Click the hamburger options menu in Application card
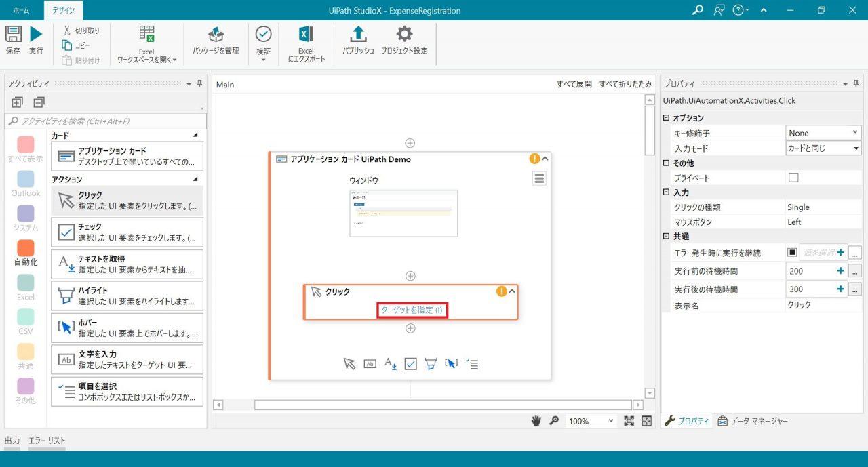Image resolution: width=868 pixels, height=467 pixels. click(539, 178)
